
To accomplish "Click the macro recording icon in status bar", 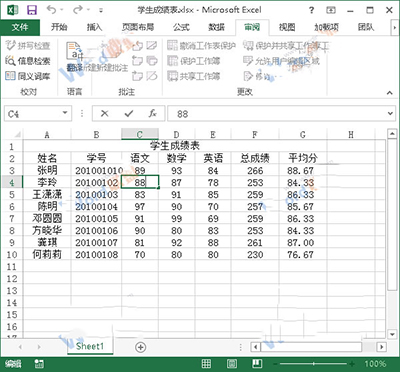I will click(39, 364).
